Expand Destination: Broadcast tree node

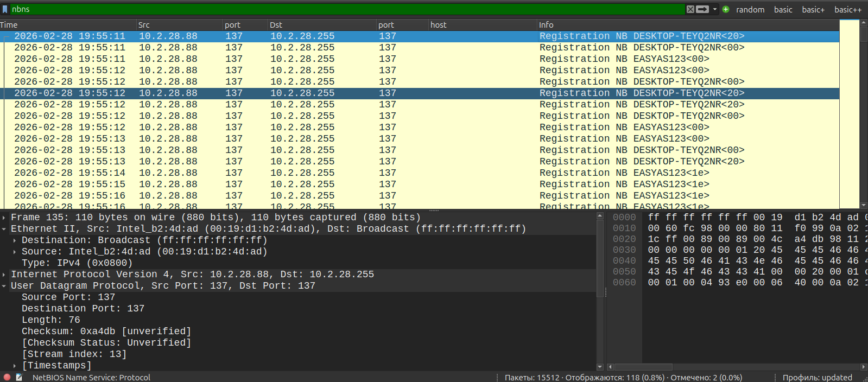tap(15, 240)
